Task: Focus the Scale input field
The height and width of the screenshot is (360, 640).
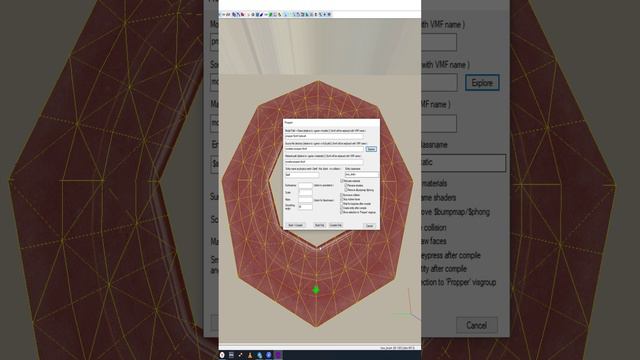Action: coord(306,192)
